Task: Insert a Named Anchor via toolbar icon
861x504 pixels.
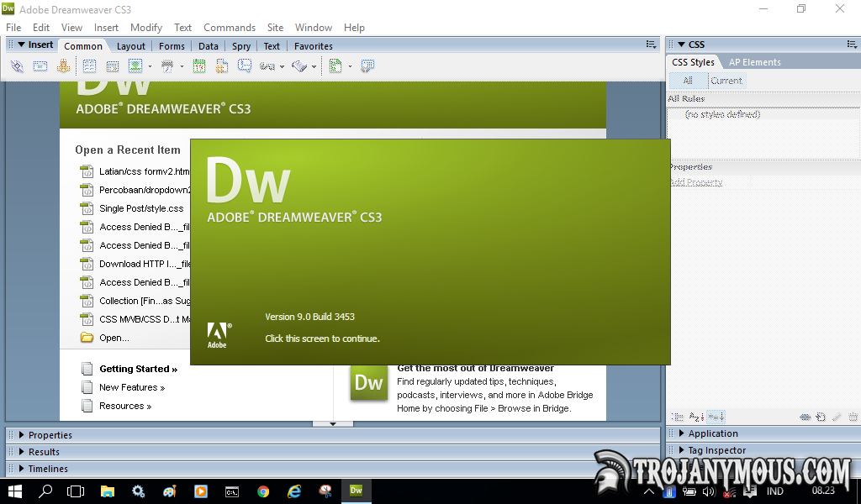Action: tap(62, 66)
